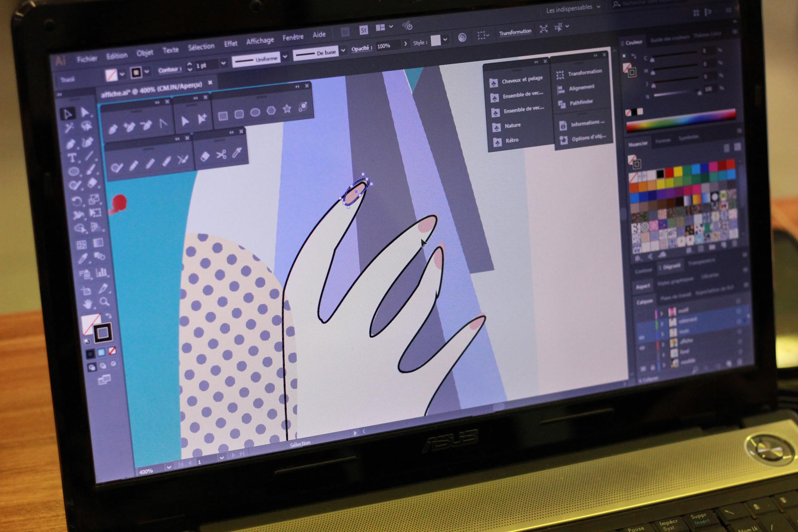Set paint to None in toolbar
798x532 pixels.
tap(113, 351)
